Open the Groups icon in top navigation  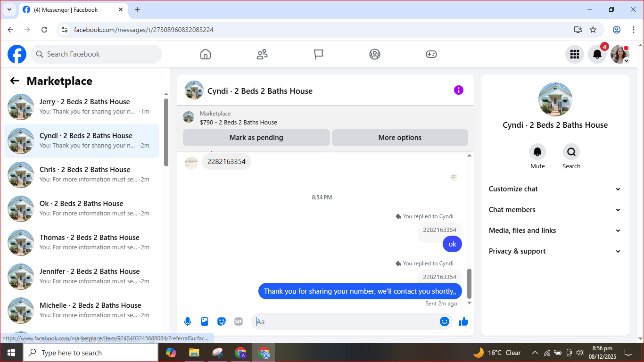tap(375, 54)
